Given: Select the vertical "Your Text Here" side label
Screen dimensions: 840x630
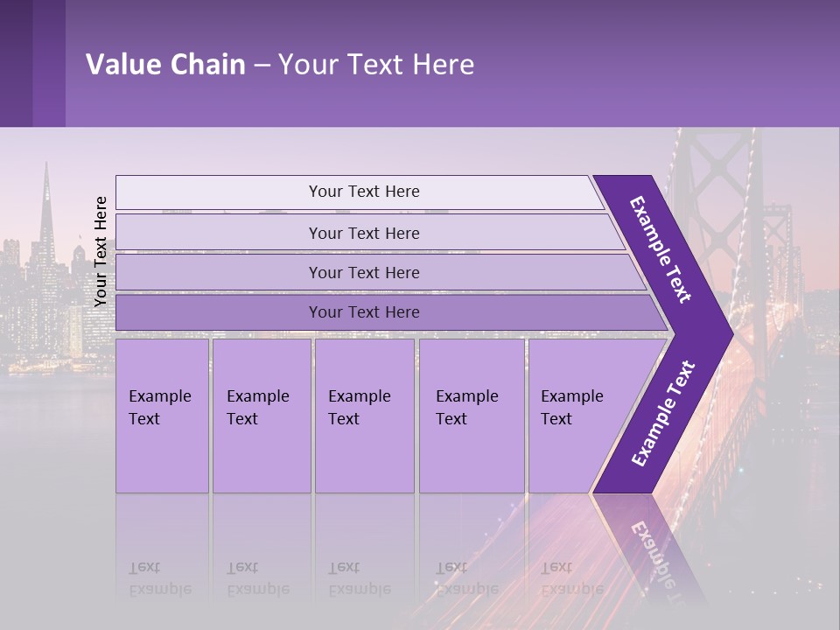Looking at the screenshot, I should tap(101, 252).
